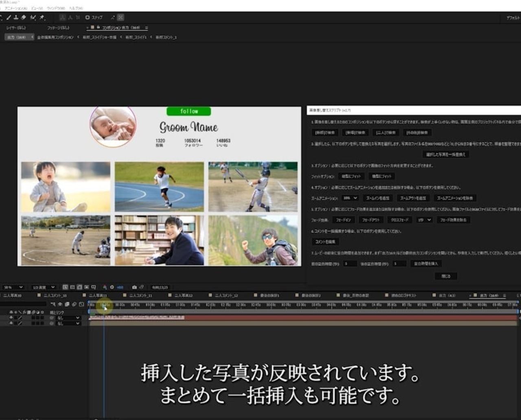Click the camera snapshot icon below viewer
The width and height of the screenshot is (521, 420).
(134, 287)
